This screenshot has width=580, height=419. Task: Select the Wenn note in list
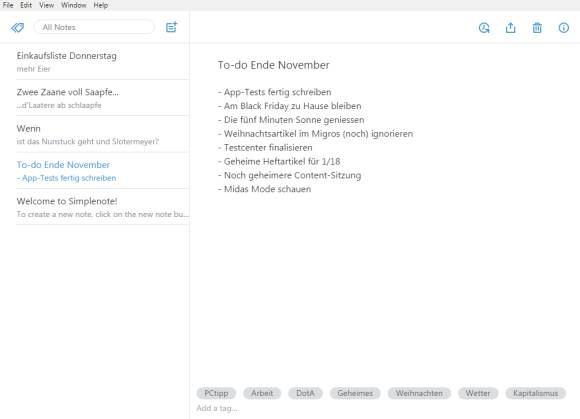(x=102, y=134)
